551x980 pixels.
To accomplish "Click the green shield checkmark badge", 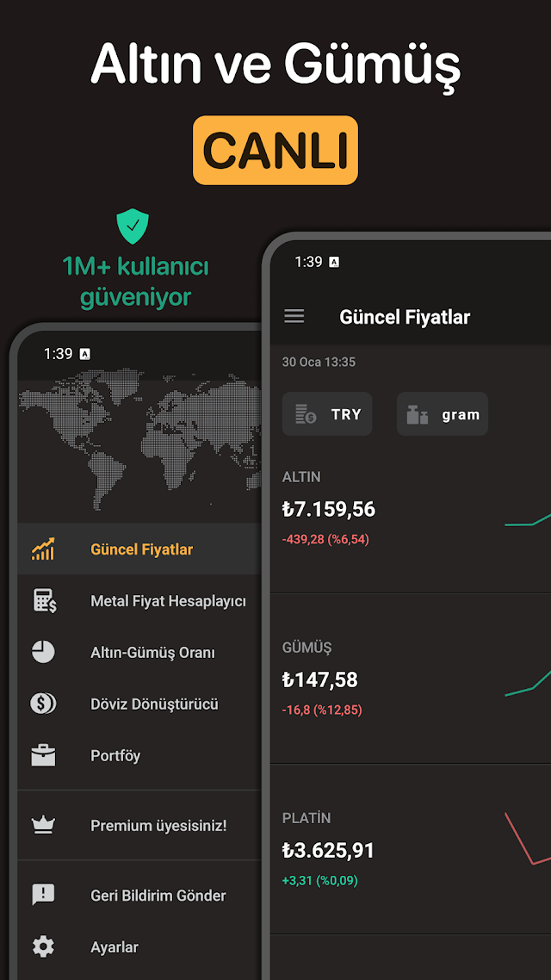I will 133,227.
